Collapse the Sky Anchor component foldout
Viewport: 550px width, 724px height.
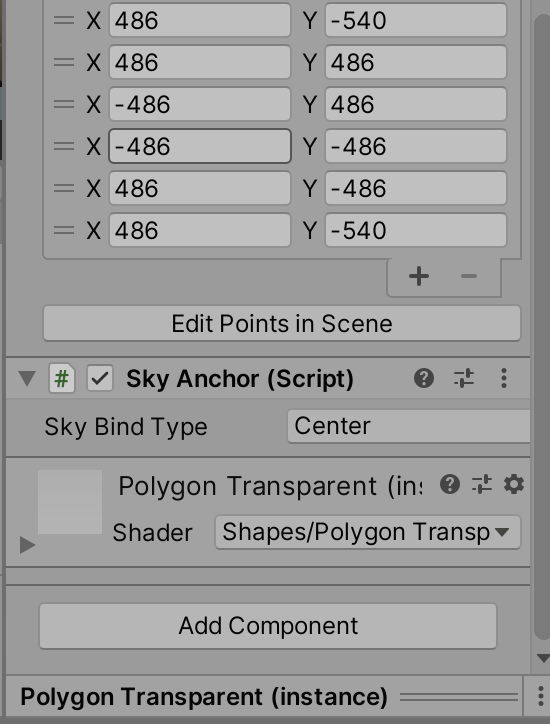(27, 379)
